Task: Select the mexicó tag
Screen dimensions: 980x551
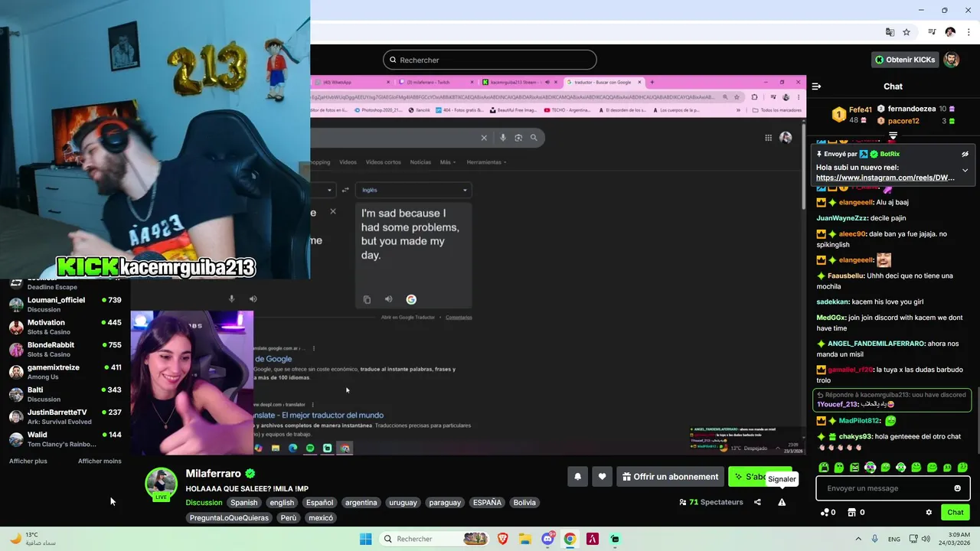Action: point(321,518)
